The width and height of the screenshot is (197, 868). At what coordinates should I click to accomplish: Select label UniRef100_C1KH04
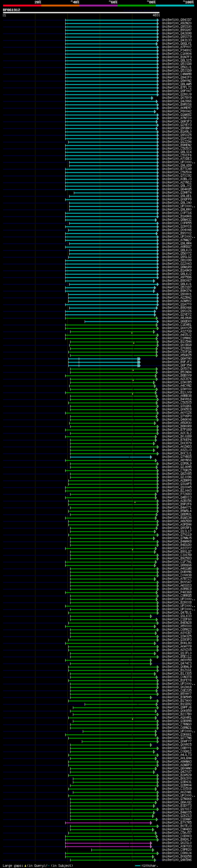pyautogui.click(x=177, y=54)
